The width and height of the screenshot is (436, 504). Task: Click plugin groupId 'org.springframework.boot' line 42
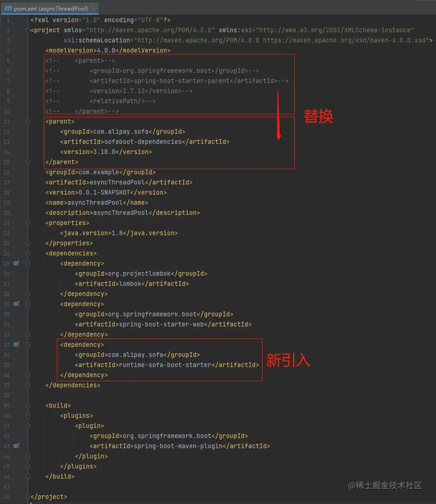[x=167, y=436]
